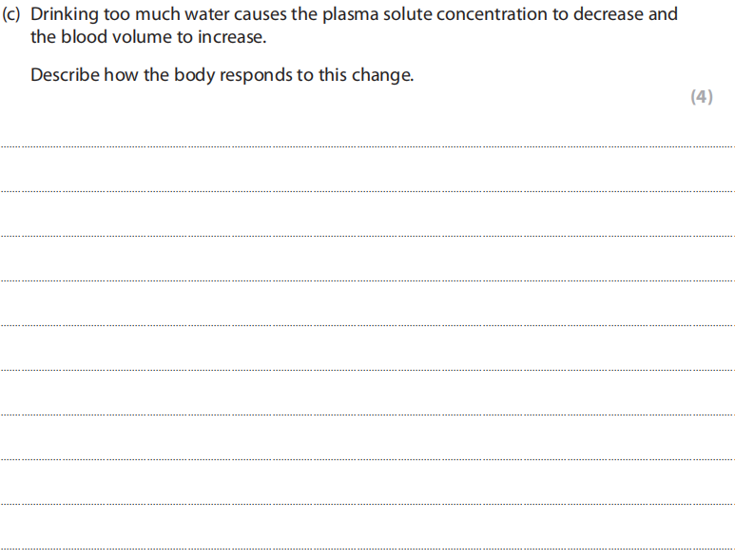Click the first dotted answer line

(367, 146)
